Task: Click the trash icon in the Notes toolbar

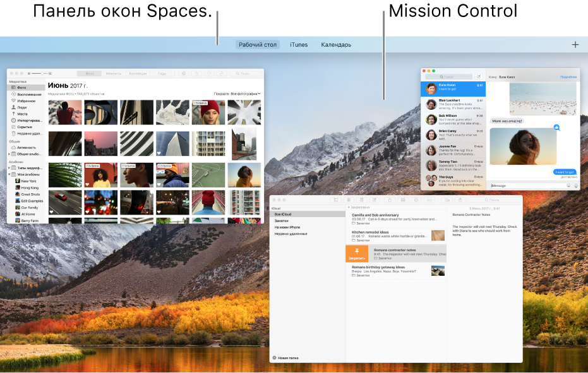Action: click(x=361, y=200)
